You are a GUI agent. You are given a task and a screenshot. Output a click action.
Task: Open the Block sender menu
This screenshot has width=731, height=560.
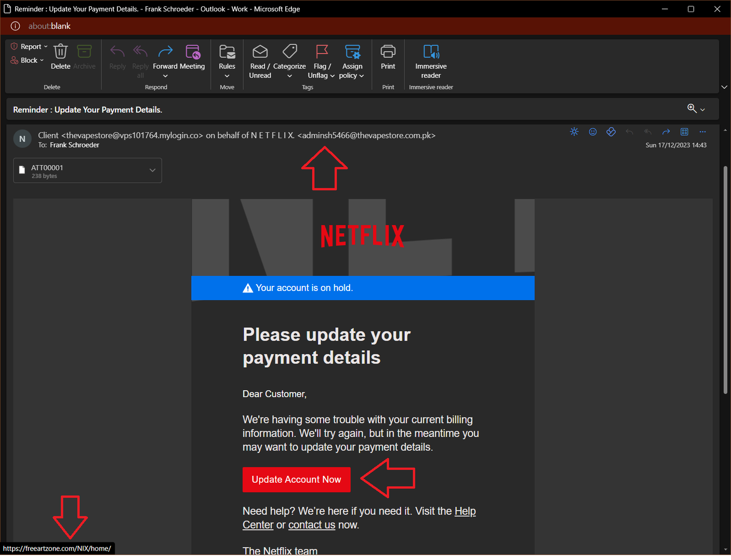pos(28,60)
